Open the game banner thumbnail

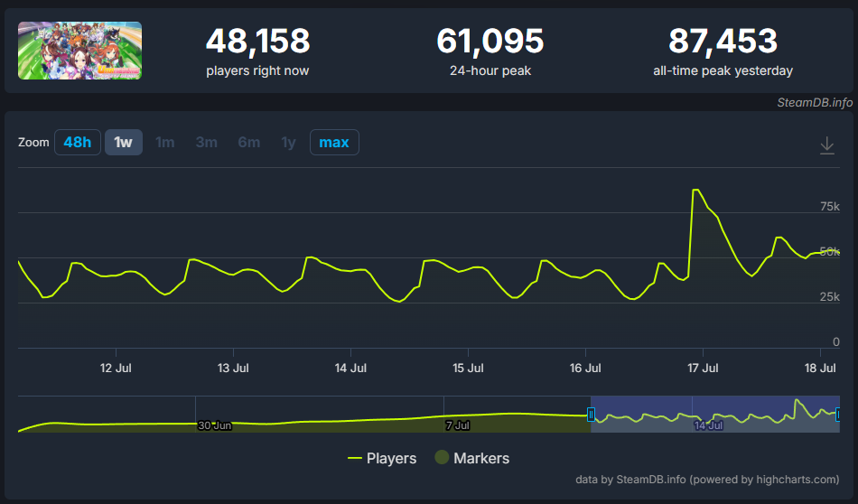[79, 51]
